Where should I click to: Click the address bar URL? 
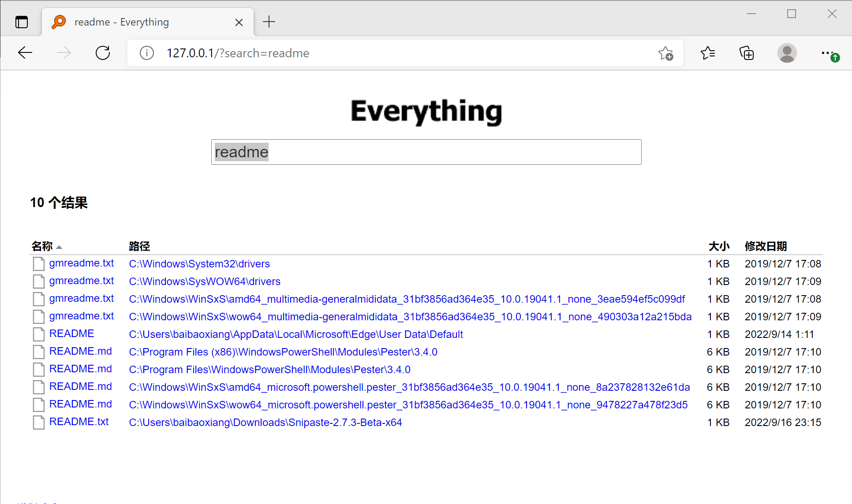tap(238, 53)
